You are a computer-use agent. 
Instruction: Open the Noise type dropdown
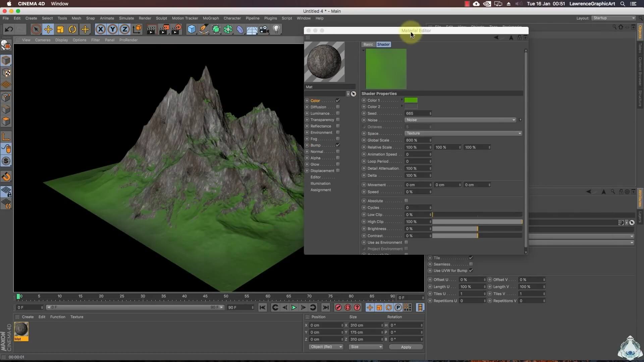click(460, 120)
